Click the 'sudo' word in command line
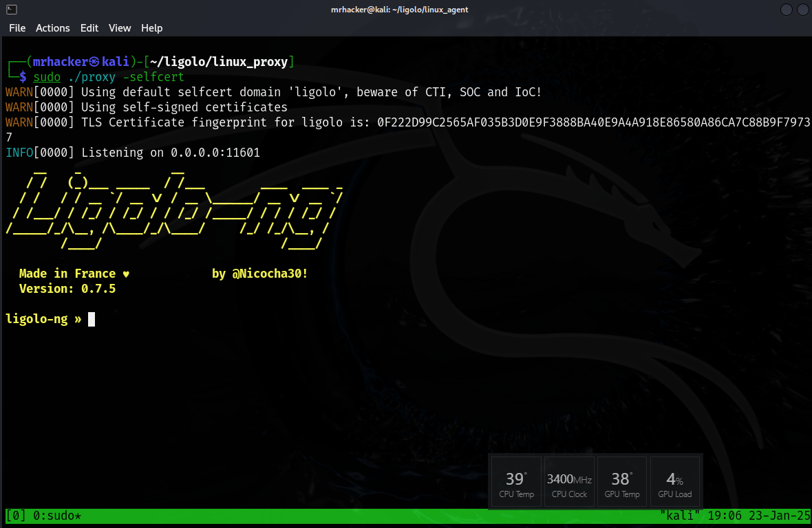Viewport: 812px width, 528px height. 47,77
